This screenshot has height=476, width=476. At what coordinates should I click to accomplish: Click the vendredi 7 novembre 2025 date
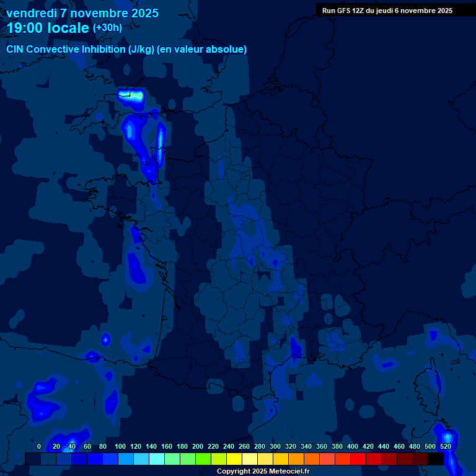click(x=82, y=13)
